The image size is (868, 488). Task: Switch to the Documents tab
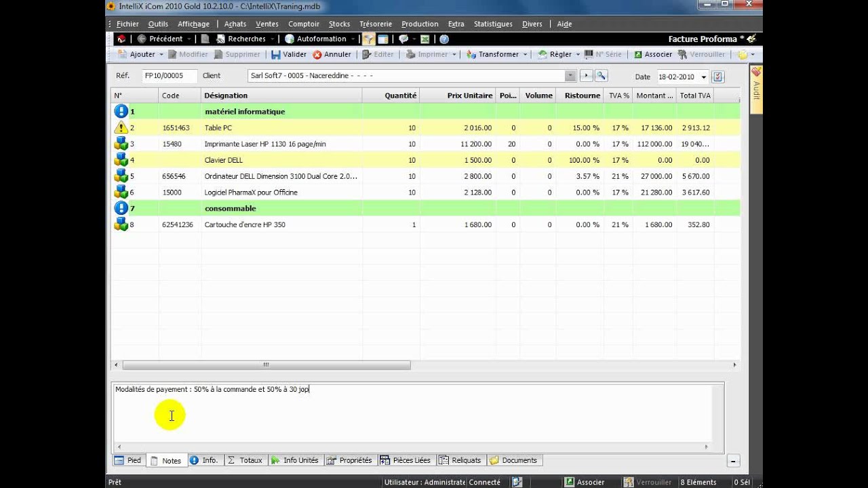pyautogui.click(x=513, y=460)
